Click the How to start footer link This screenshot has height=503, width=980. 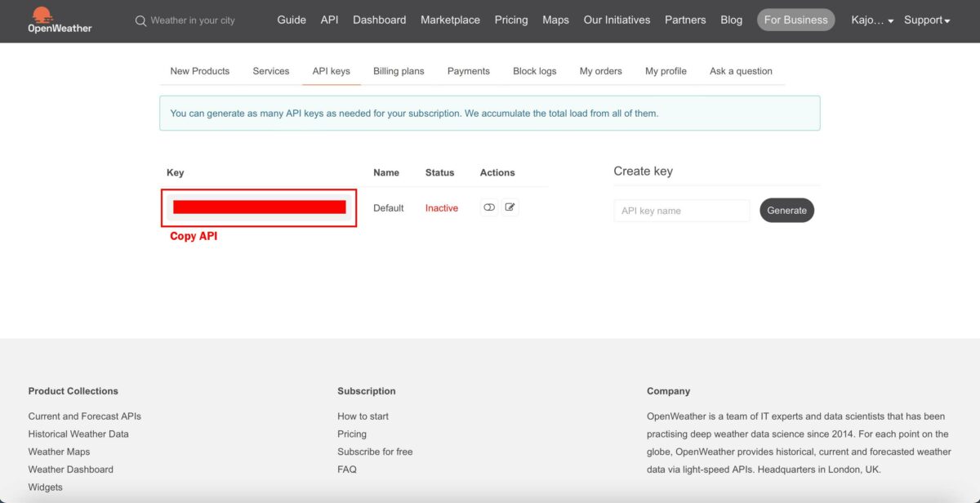click(363, 416)
